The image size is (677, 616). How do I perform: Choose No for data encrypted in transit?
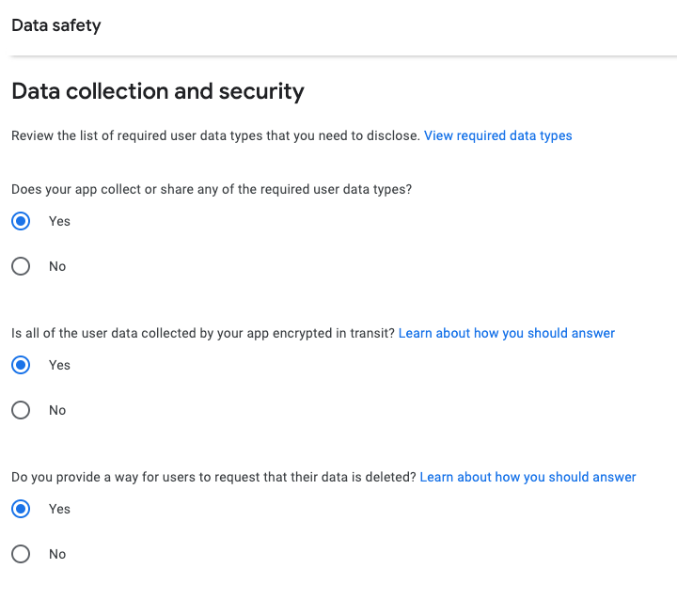(x=21, y=410)
